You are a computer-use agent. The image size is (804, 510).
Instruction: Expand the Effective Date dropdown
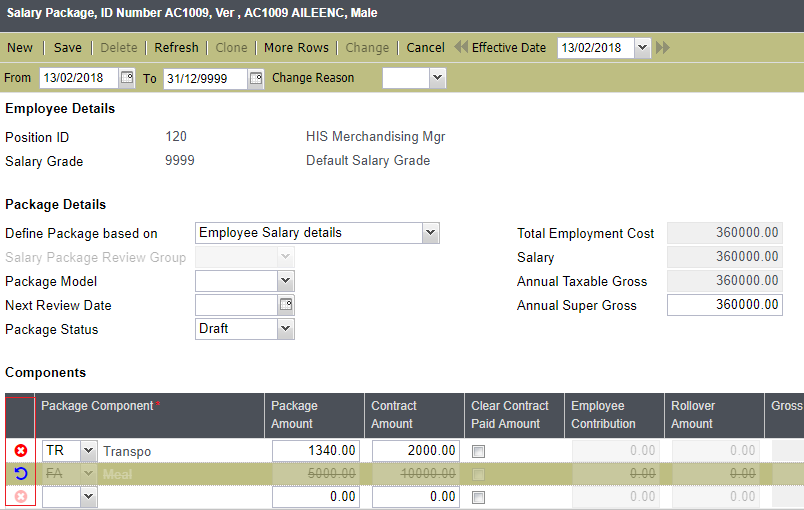coord(642,47)
